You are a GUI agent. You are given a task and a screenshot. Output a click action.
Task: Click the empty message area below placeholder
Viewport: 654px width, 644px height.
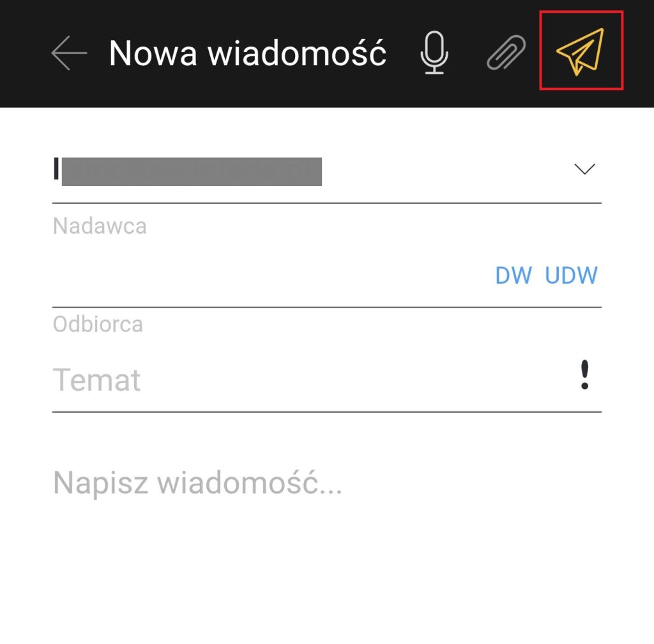click(x=327, y=571)
